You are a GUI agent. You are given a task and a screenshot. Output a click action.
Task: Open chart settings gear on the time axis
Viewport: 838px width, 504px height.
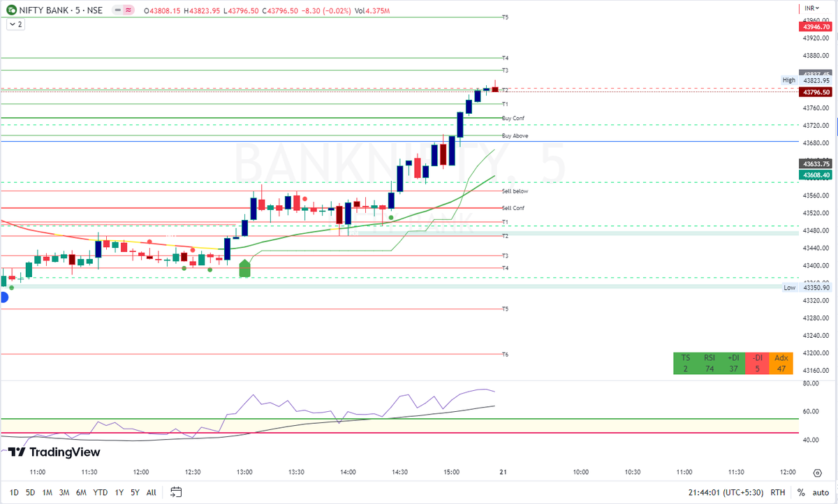817,473
